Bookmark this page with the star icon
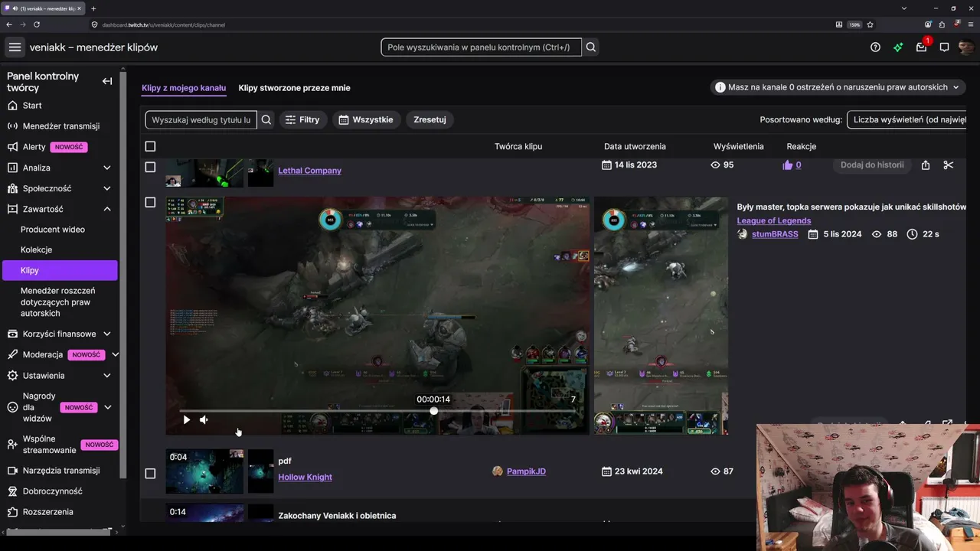Viewport: 980px width, 551px height. click(x=870, y=24)
